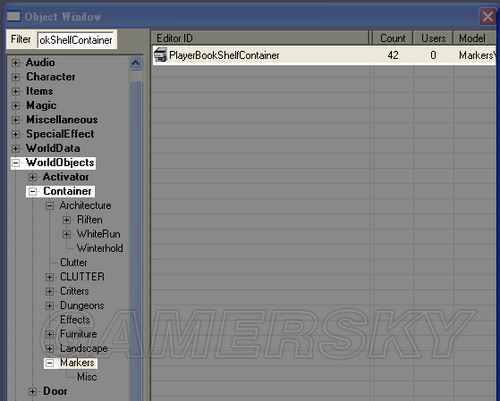This screenshot has height=401, width=500.
Task: Click the Users column header
Action: pyautogui.click(x=433, y=38)
